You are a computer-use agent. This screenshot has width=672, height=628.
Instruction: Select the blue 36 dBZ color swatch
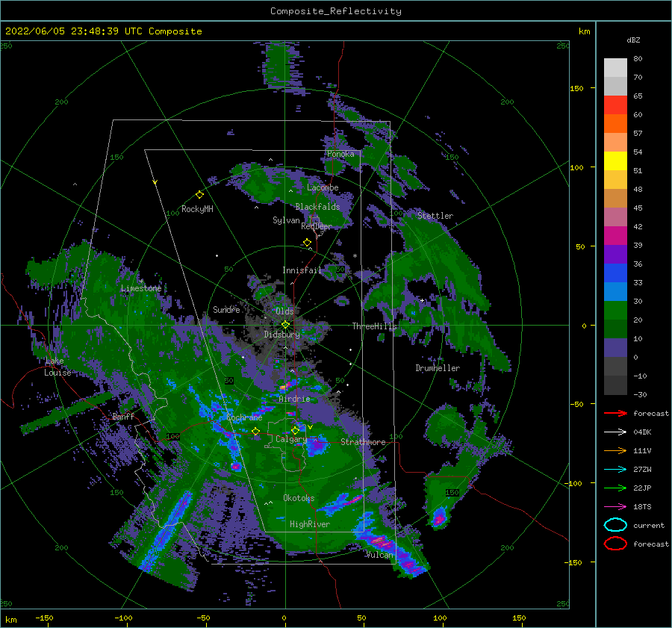point(615,273)
